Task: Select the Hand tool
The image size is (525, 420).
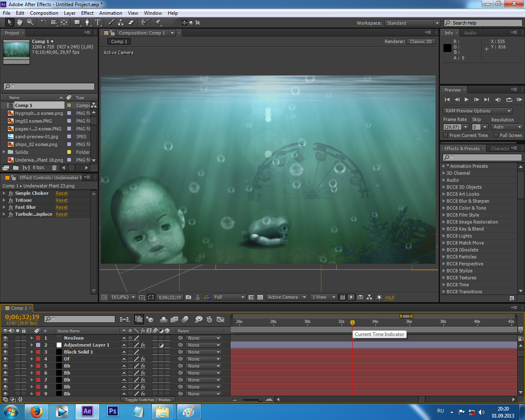Action: [x=20, y=22]
